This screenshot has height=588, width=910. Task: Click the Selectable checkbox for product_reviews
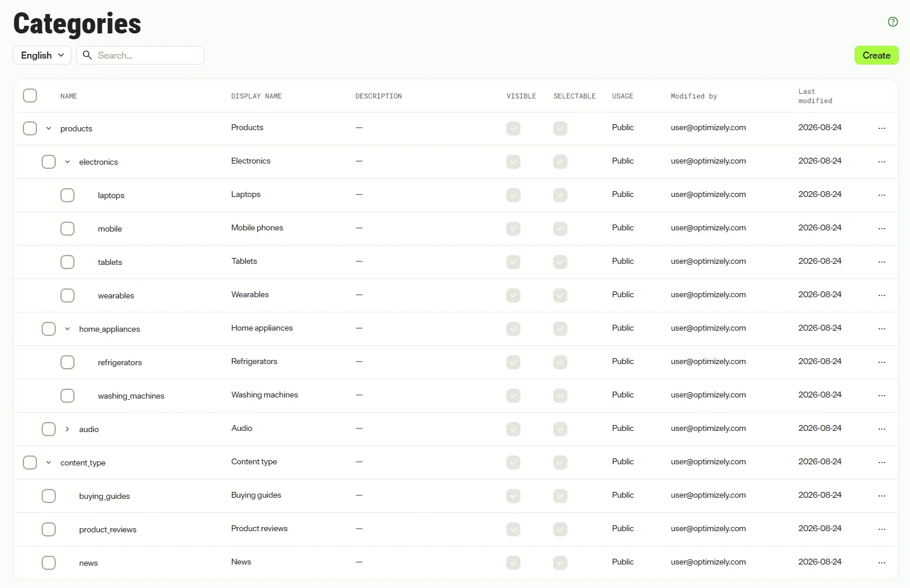coord(560,529)
